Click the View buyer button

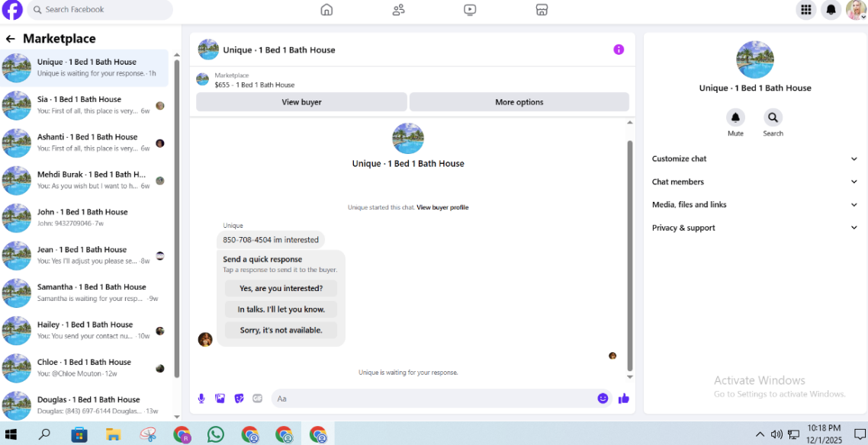point(301,102)
